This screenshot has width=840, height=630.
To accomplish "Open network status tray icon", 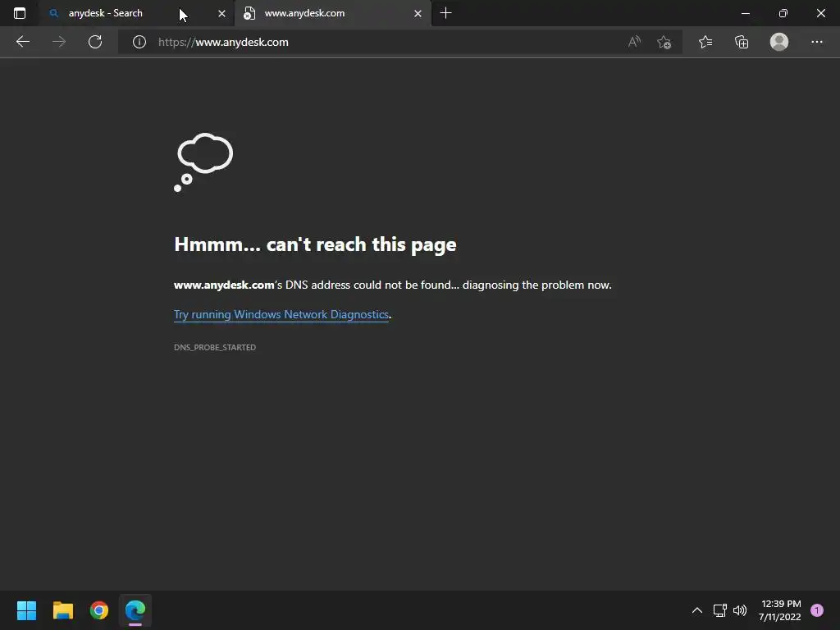I will point(720,610).
